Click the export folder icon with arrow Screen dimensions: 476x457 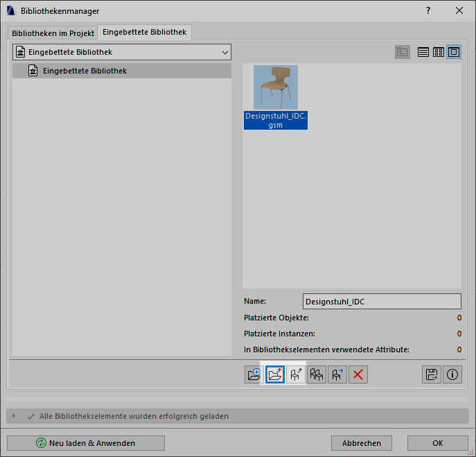click(275, 374)
